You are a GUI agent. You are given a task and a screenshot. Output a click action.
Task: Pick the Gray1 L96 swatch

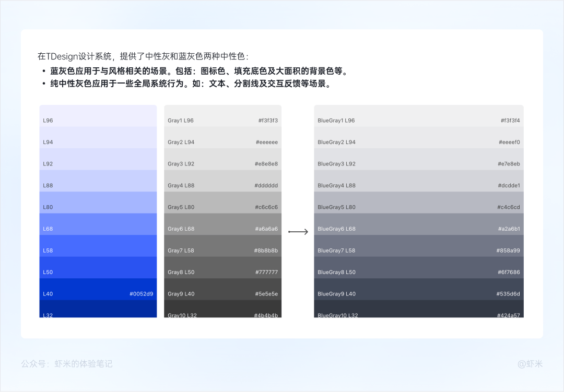pos(222,116)
